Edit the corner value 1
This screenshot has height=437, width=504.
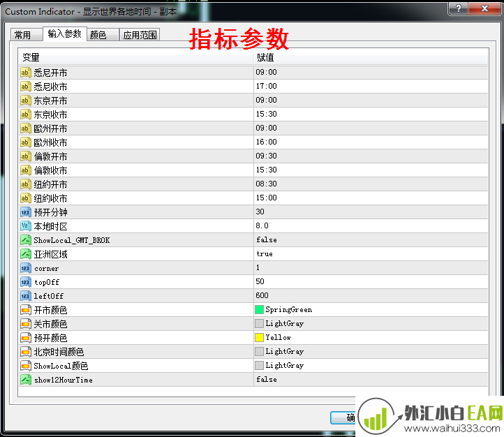coord(258,267)
